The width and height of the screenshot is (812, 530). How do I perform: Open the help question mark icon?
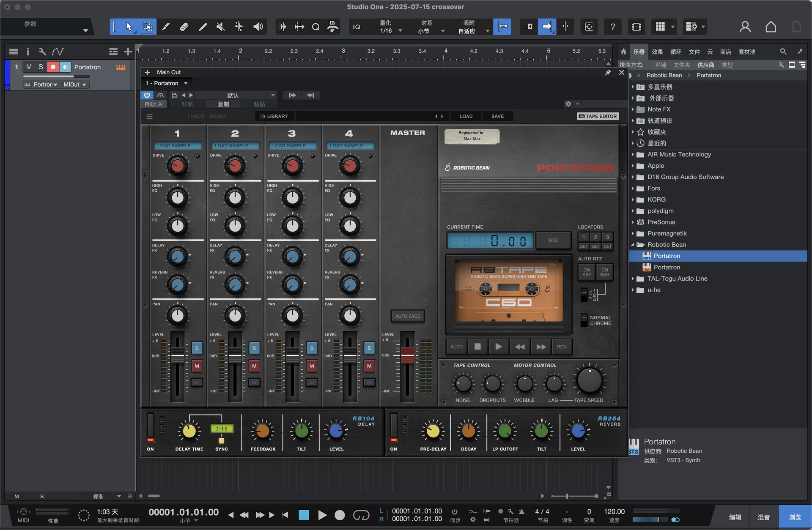pyautogui.click(x=612, y=27)
